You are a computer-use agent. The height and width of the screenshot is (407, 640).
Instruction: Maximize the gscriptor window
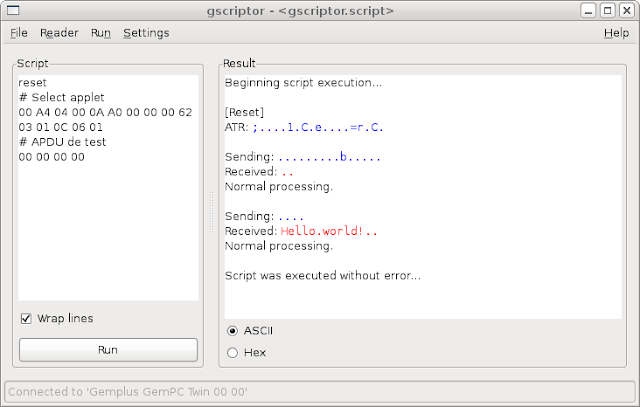[607, 11]
